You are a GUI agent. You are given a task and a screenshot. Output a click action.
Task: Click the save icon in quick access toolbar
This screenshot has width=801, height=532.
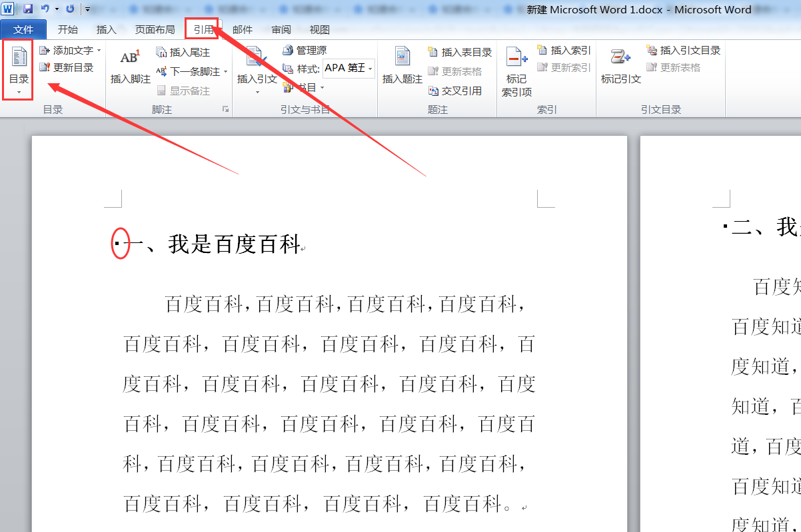28,9
